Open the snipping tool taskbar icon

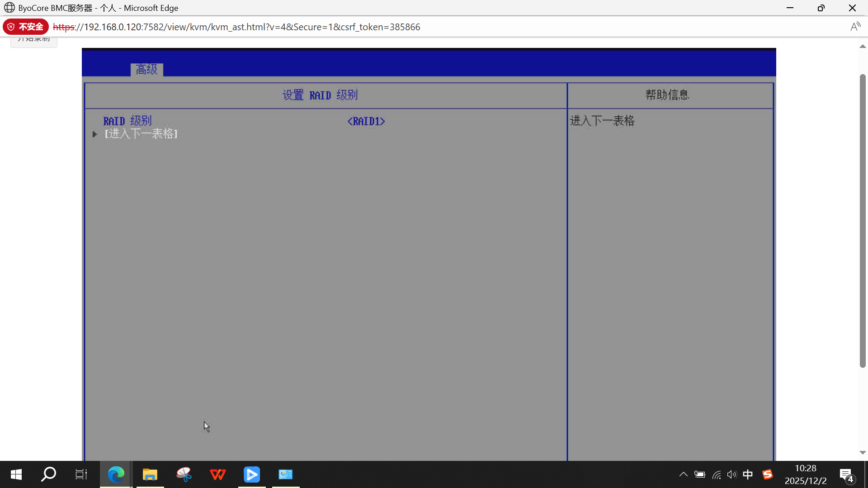click(x=184, y=474)
